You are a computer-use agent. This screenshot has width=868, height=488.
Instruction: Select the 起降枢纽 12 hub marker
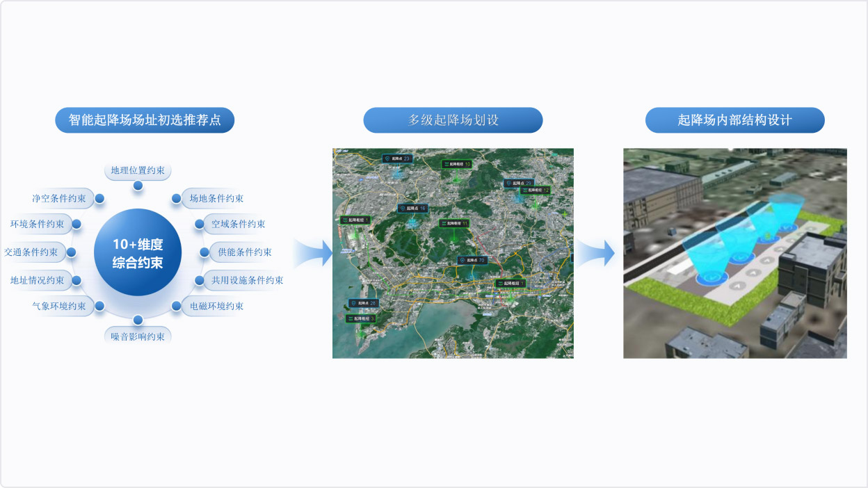coord(534,190)
